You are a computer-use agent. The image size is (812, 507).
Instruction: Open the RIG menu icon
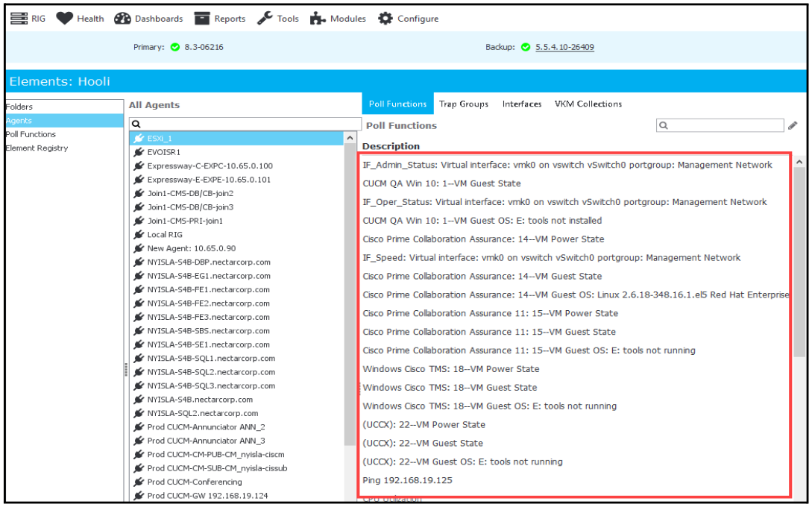tap(19, 19)
